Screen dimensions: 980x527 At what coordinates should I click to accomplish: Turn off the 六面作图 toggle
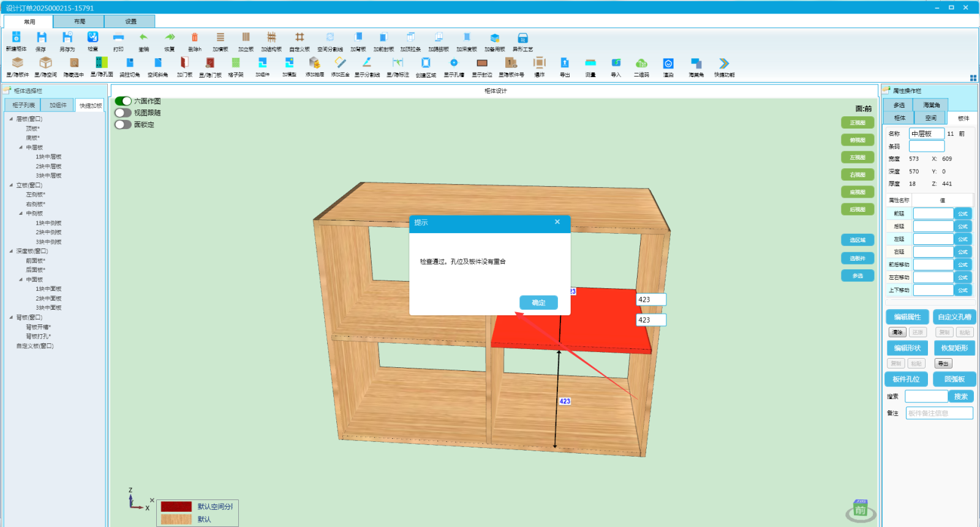(123, 101)
